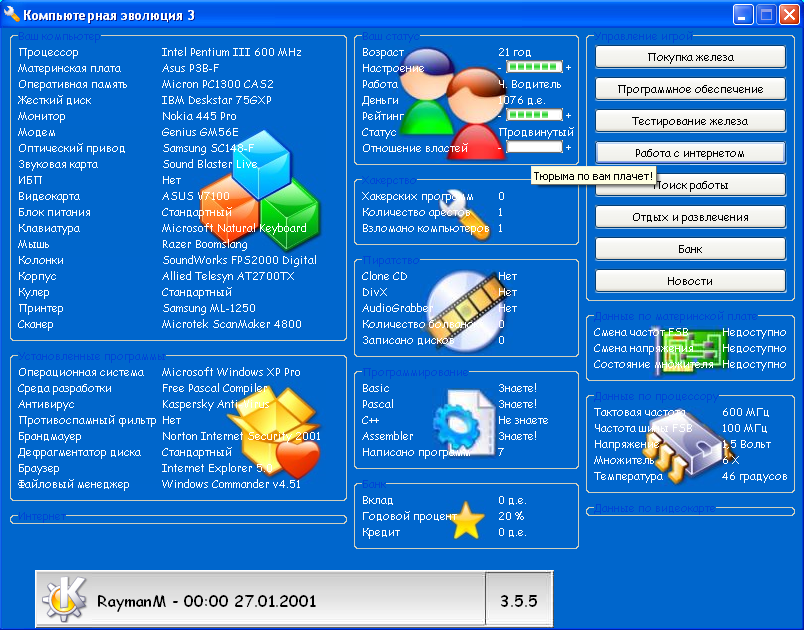Click the DivX label
804x630 pixels.
pos(374,292)
